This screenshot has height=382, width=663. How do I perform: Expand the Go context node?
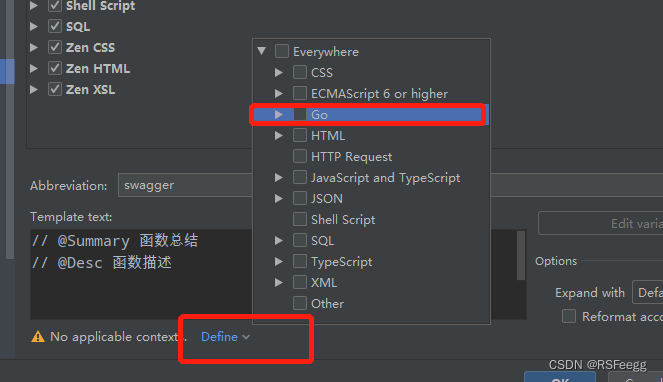[x=279, y=114]
